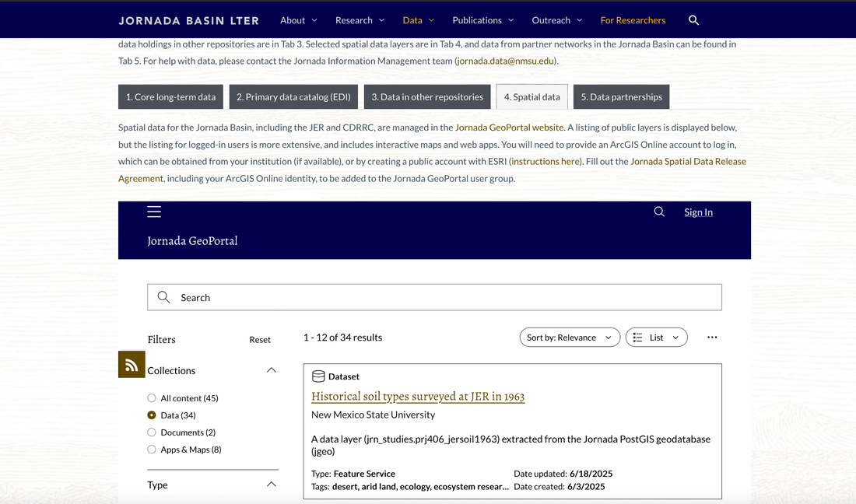Select the 4. Spatial data tab
This screenshot has height=504, width=856.
coord(531,96)
